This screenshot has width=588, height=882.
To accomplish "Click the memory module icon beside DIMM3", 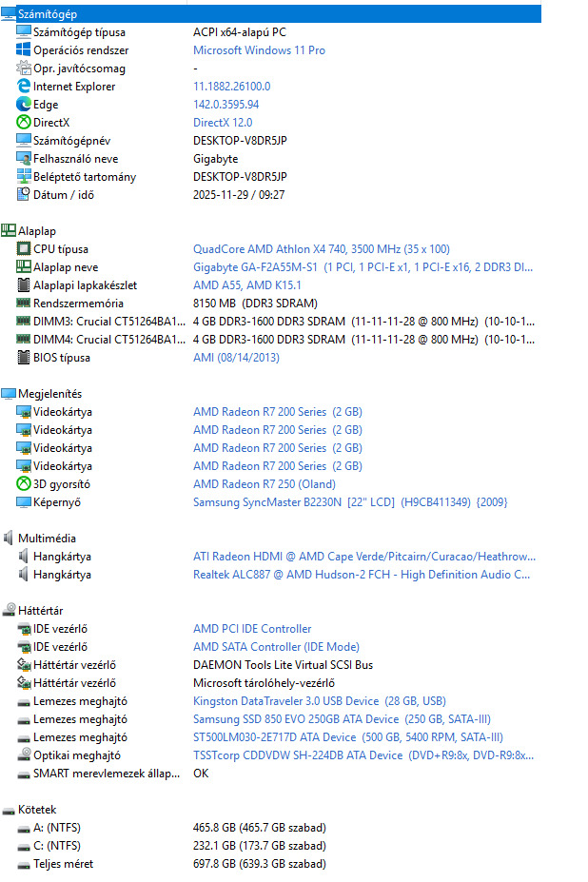I will (x=24, y=322).
